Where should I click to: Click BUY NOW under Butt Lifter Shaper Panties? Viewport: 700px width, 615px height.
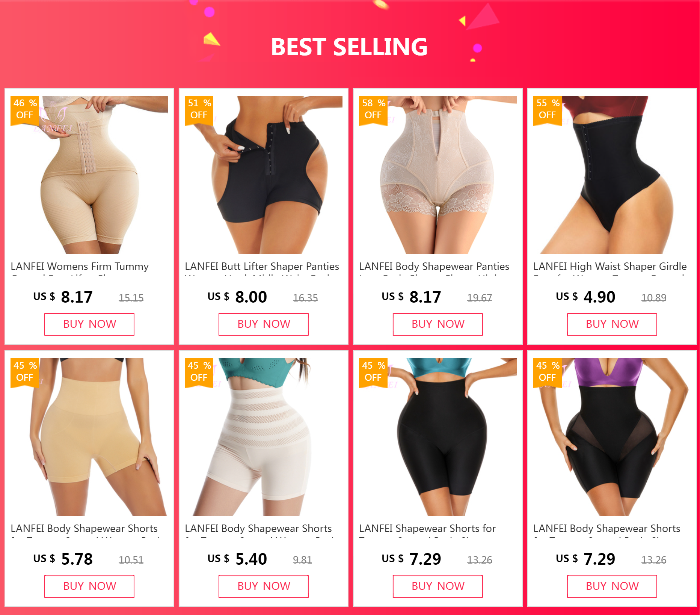click(264, 324)
